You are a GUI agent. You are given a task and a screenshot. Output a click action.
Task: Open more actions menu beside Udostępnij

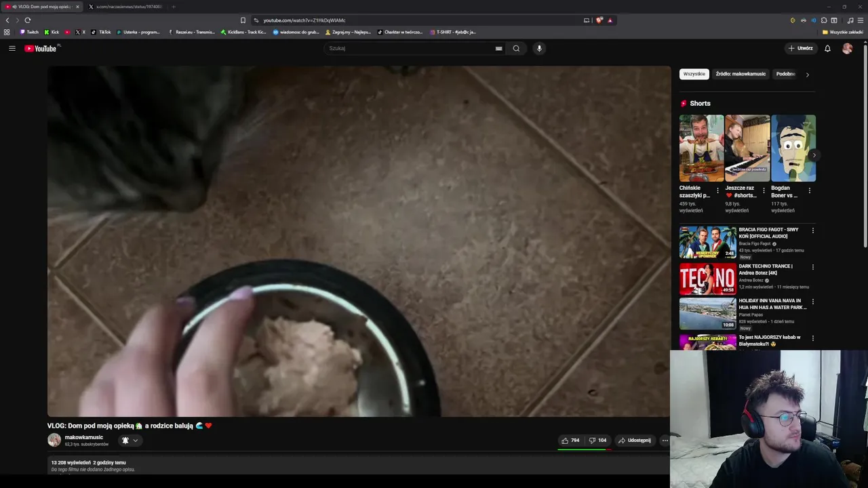(665, 441)
